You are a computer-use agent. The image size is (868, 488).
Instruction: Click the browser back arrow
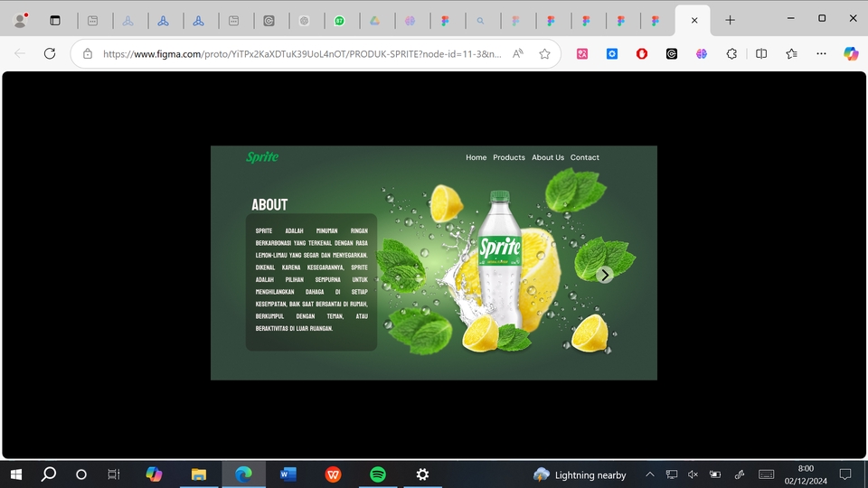pyautogui.click(x=20, y=53)
